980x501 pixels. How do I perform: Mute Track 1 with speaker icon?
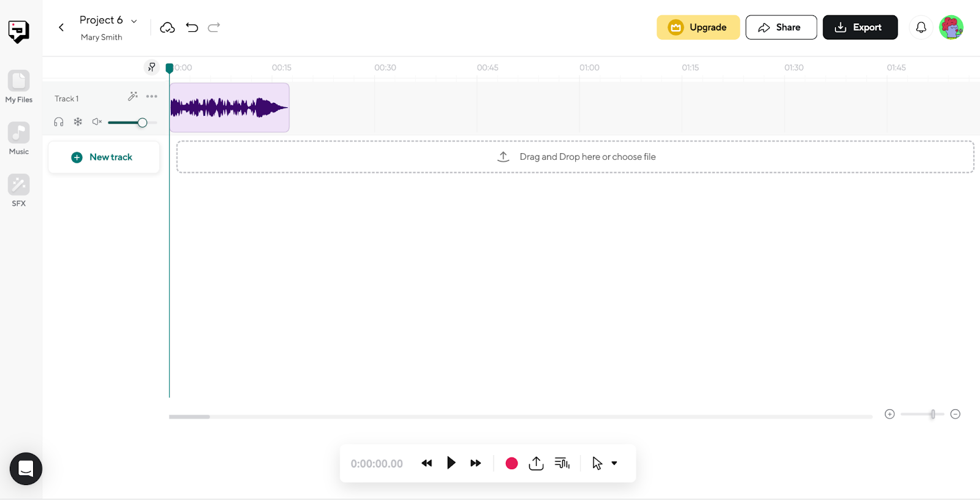click(97, 122)
